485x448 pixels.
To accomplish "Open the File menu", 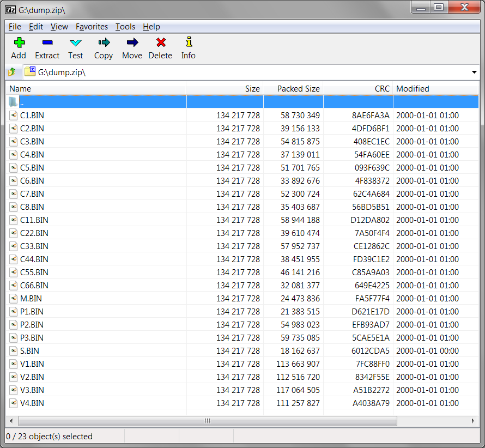I will click(x=15, y=27).
